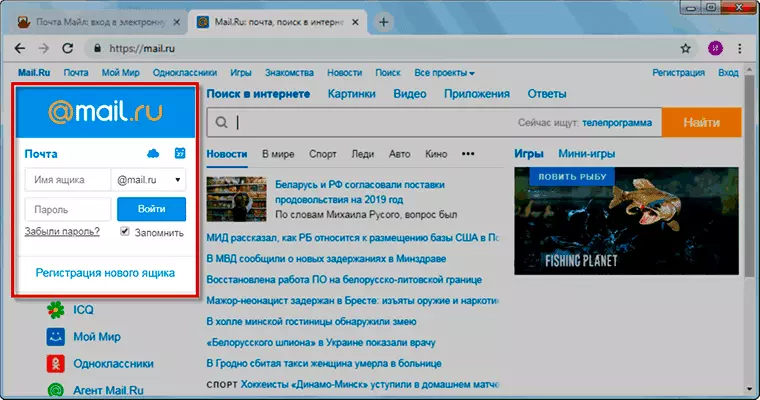
Task: Open the cloud storage icon
Action: click(153, 154)
